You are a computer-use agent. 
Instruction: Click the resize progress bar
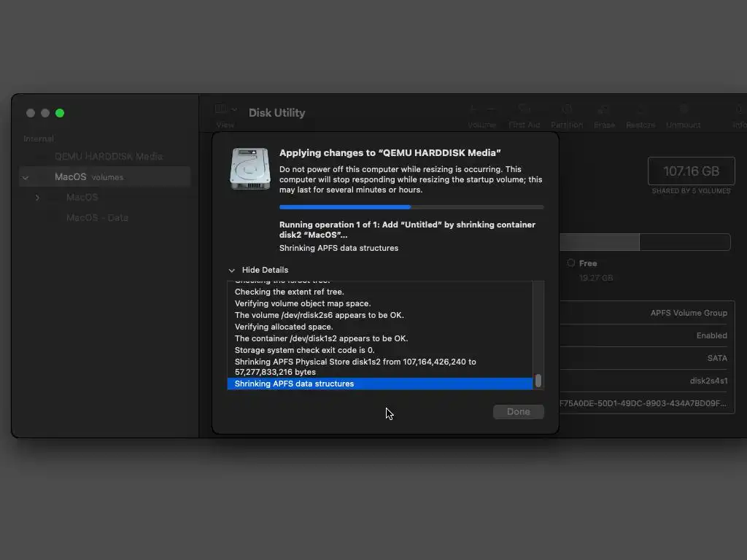[x=411, y=207]
